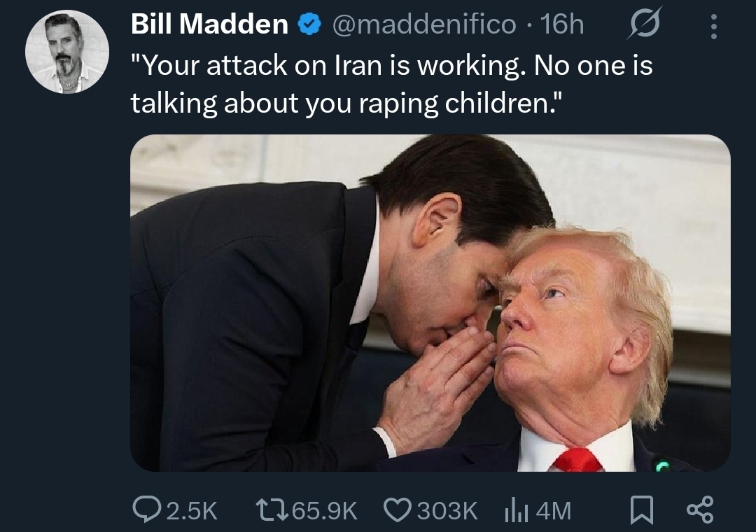Open the share icon menu
Image resolution: width=756 pixels, height=532 pixels.
[x=699, y=510]
